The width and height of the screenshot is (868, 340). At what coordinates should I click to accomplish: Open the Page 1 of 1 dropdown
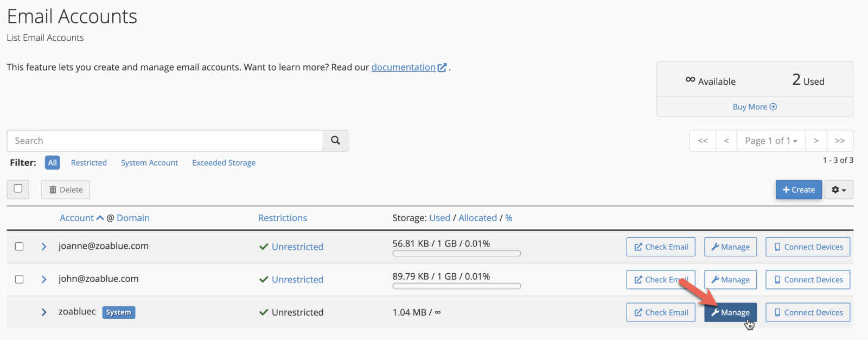click(771, 141)
